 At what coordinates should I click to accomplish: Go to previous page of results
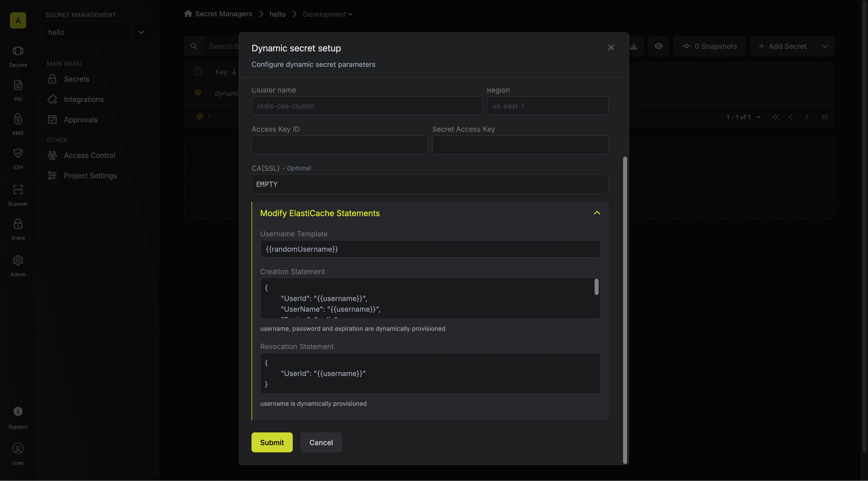coord(790,117)
